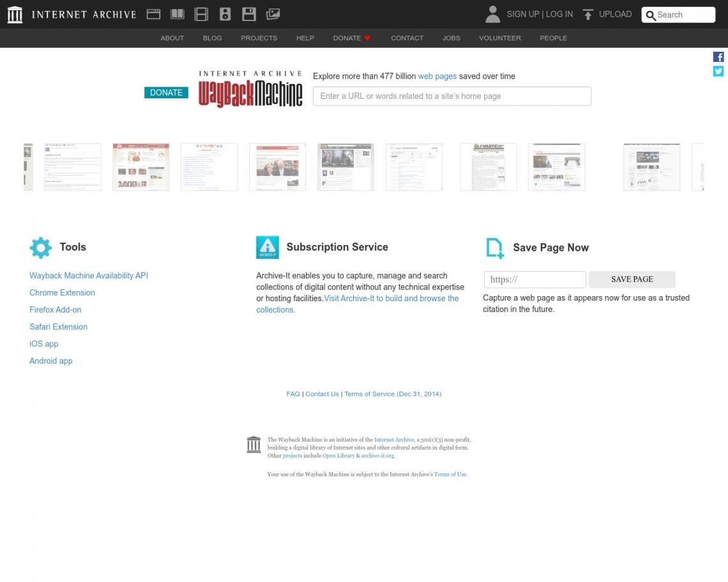Click the "Save Page Now" heading
This screenshot has height=582, width=728.
coord(550,248)
